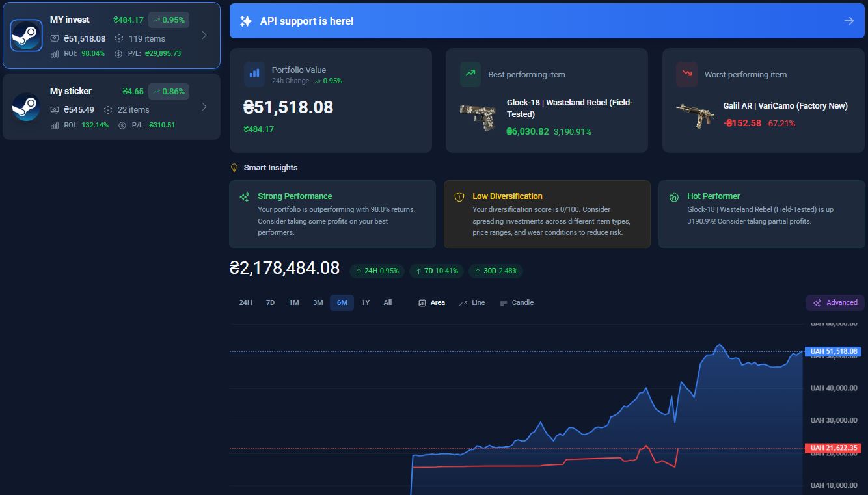This screenshot has width=868, height=495.
Task: Click the 7D 10.41% change badge
Action: tap(436, 271)
